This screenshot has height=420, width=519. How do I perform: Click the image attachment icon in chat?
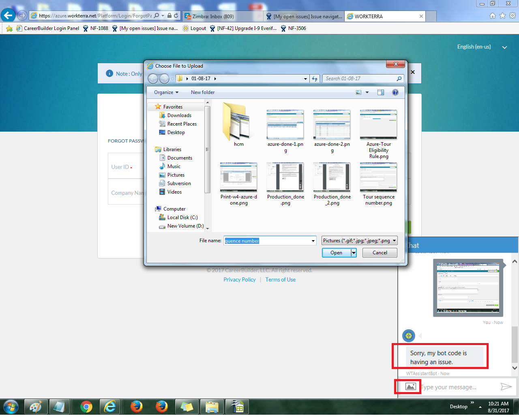click(x=407, y=386)
